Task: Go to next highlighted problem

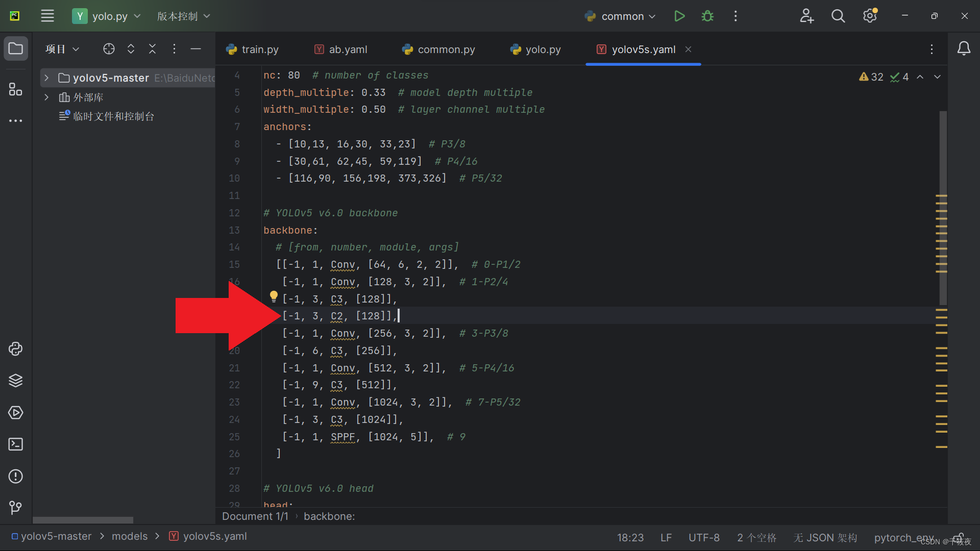Action: [937, 77]
